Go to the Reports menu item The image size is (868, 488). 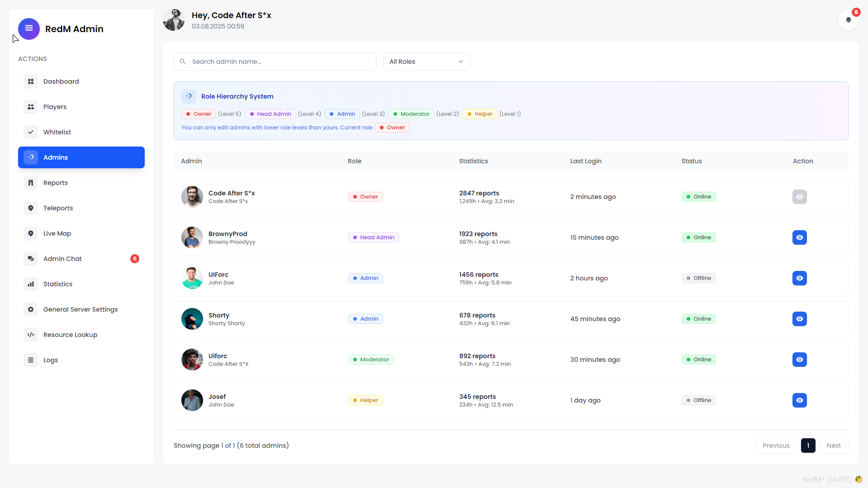click(56, 183)
